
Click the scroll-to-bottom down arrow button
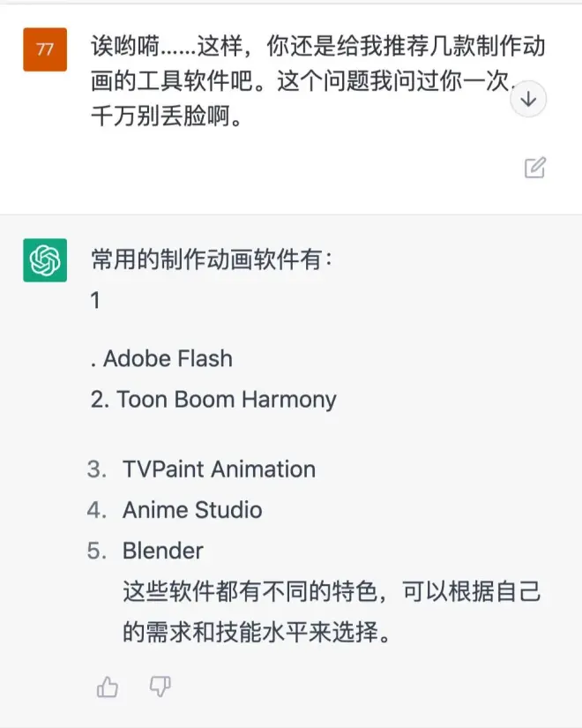[528, 100]
